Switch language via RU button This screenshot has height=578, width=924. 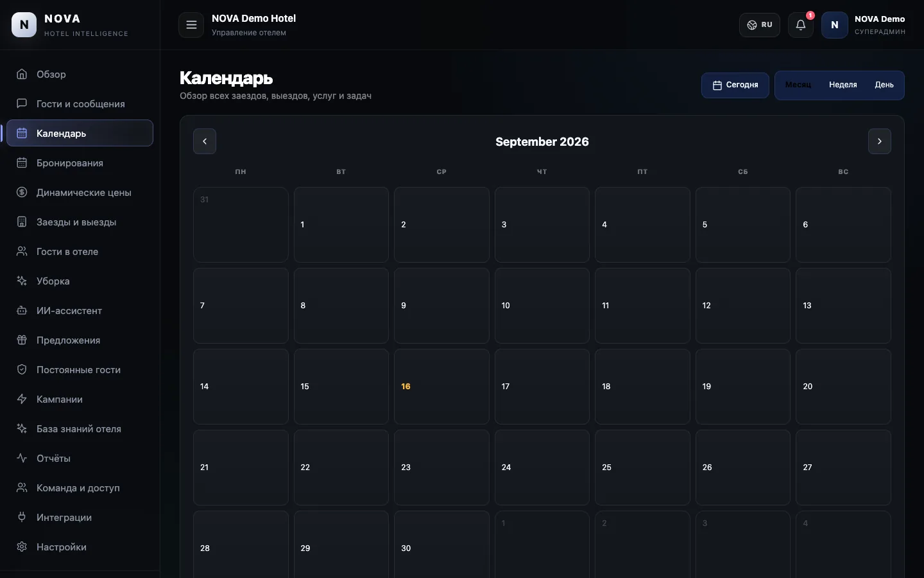(x=760, y=25)
